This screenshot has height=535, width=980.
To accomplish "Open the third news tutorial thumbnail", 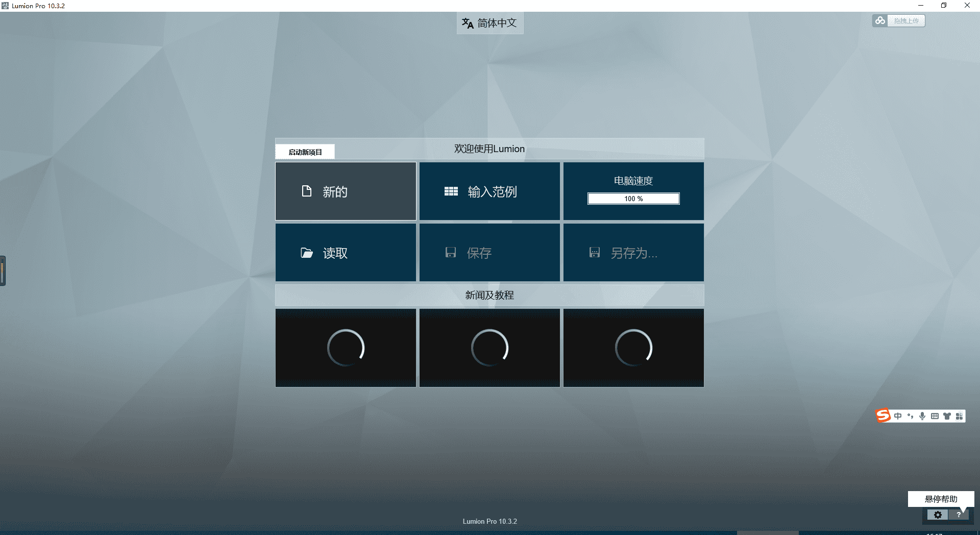I will (x=633, y=348).
